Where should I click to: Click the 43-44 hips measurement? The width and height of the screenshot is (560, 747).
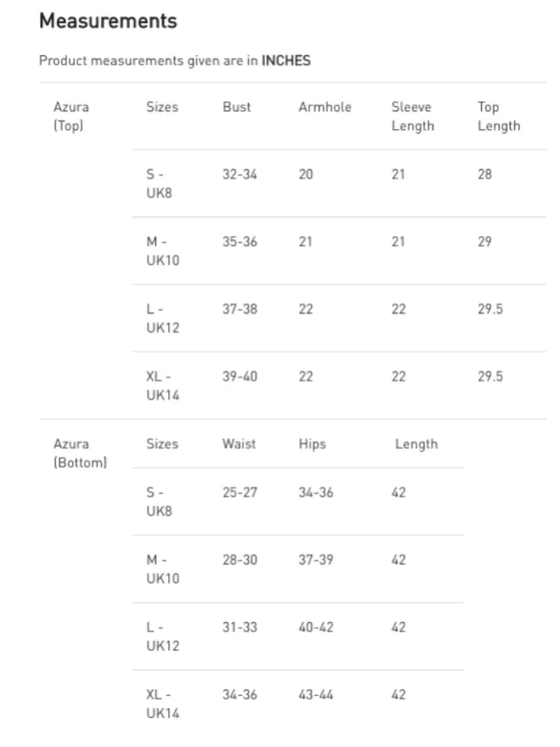pyautogui.click(x=316, y=694)
